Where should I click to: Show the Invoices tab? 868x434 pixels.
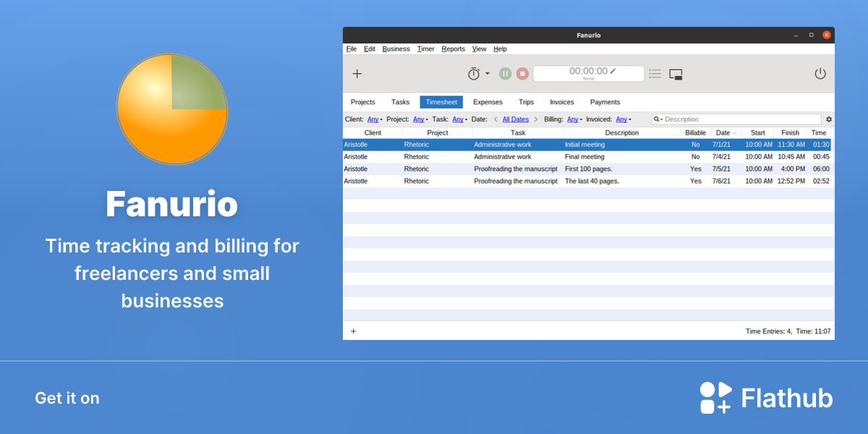[562, 102]
